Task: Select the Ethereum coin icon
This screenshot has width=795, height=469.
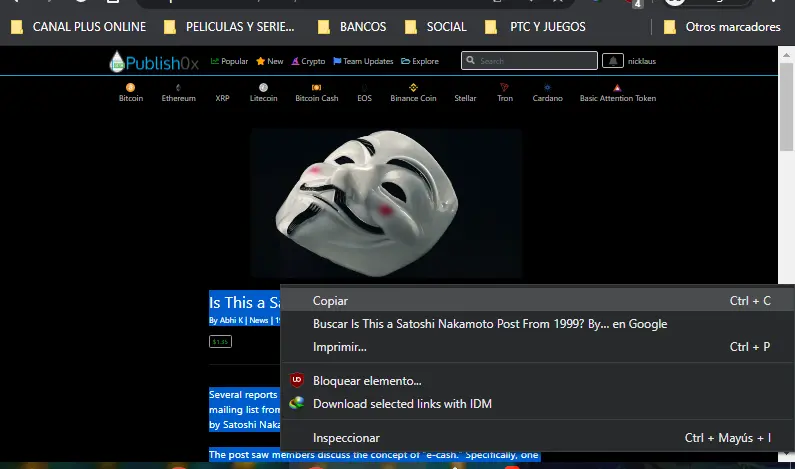Action: coord(178,88)
